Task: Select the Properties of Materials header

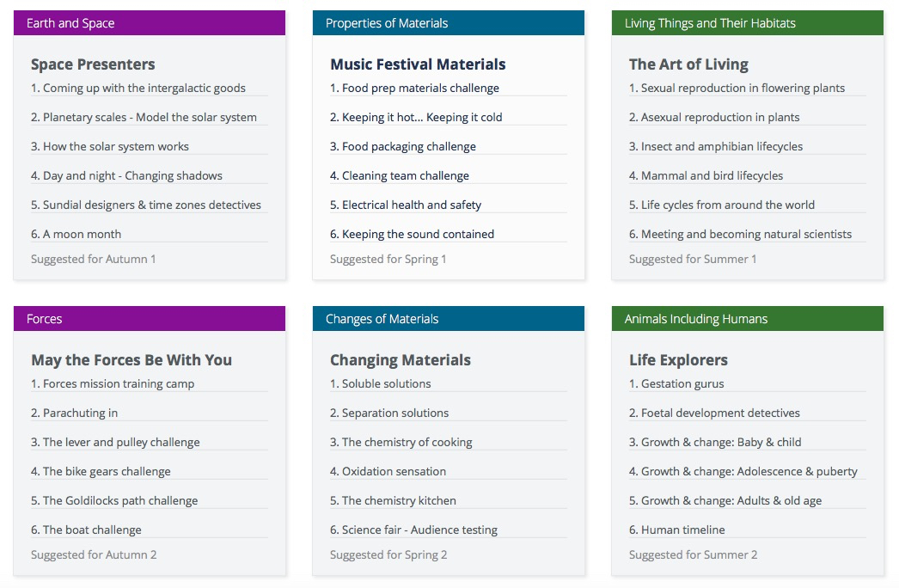Action: click(387, 23)
